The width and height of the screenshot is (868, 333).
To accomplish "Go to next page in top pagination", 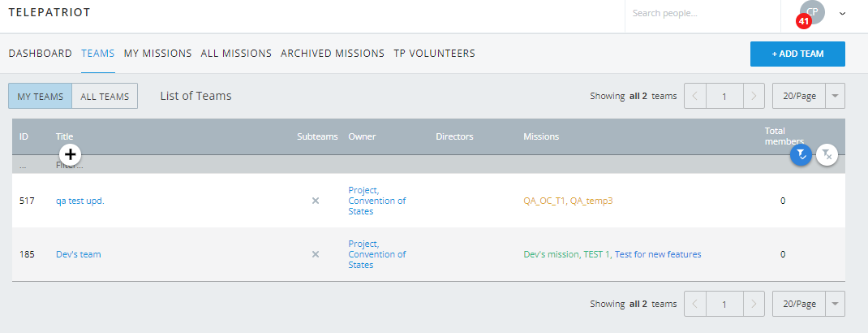I will [x=754, y=96].
